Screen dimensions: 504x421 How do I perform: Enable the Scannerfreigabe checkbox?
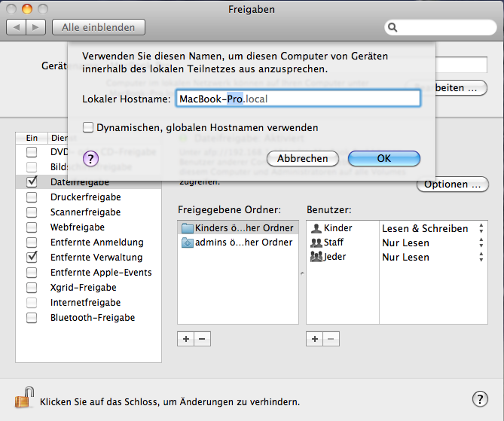(32, 212)
